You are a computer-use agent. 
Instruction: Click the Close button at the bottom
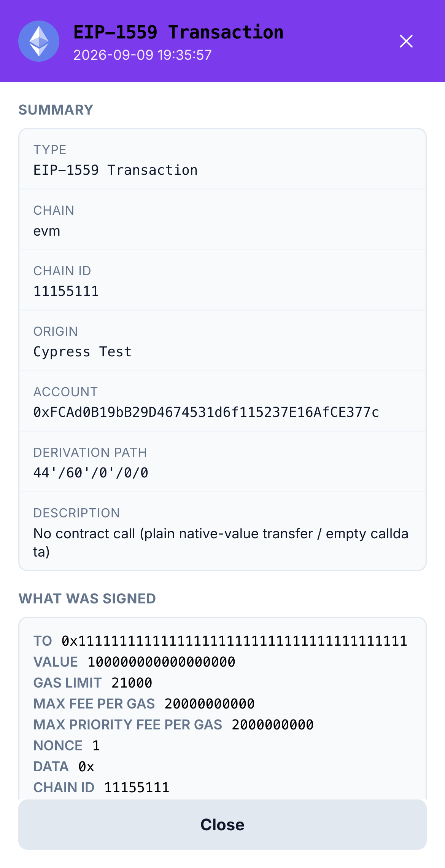click(x=222, y=825)
